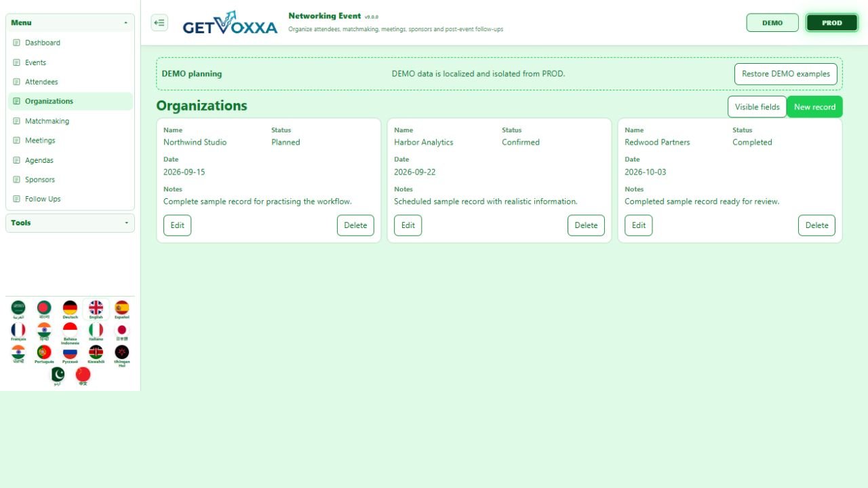Click the Dashboard menu item icon
868x488 pixels.
17,43
